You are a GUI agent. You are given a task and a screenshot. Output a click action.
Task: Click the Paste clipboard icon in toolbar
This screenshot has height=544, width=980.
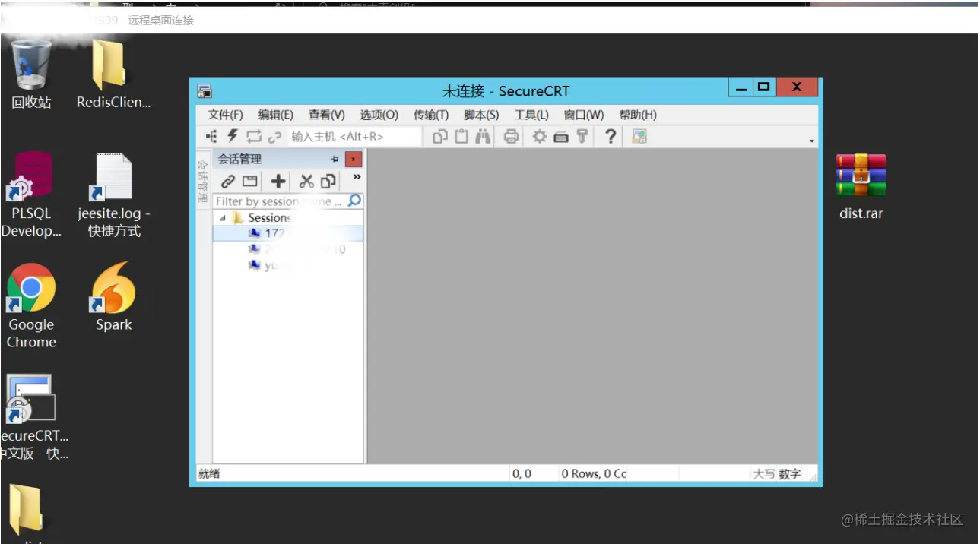[461, 137]
